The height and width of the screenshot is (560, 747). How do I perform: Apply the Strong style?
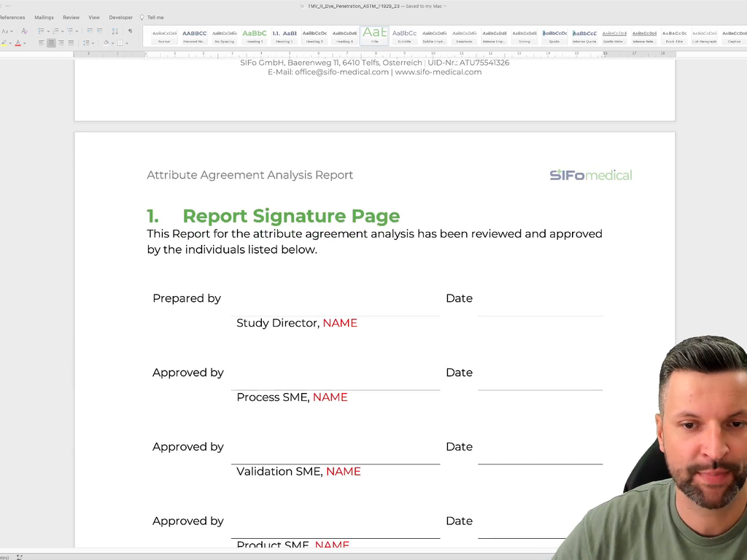tap(525, 36)
